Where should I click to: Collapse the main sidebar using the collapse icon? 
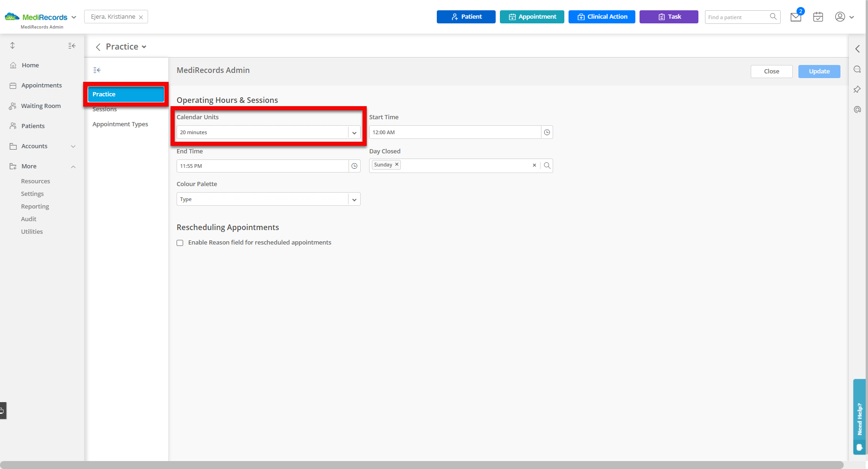point(72,46)
